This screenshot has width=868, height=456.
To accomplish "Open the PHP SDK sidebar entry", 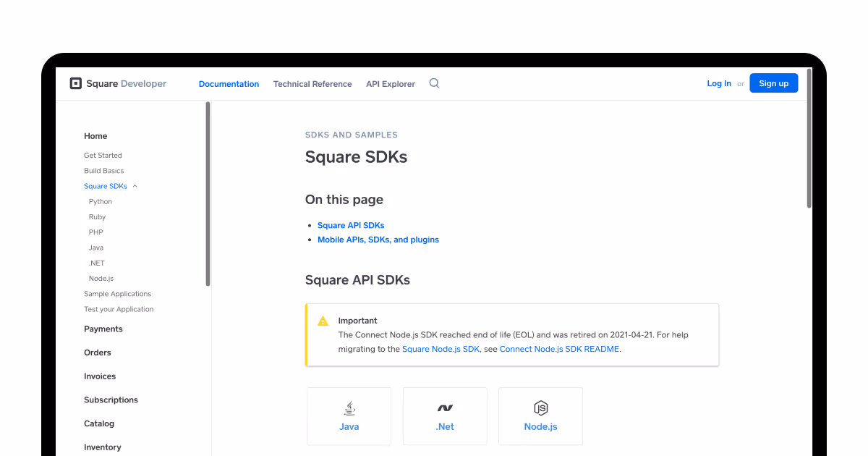I will pyautogui.click(x=96, y=232).
